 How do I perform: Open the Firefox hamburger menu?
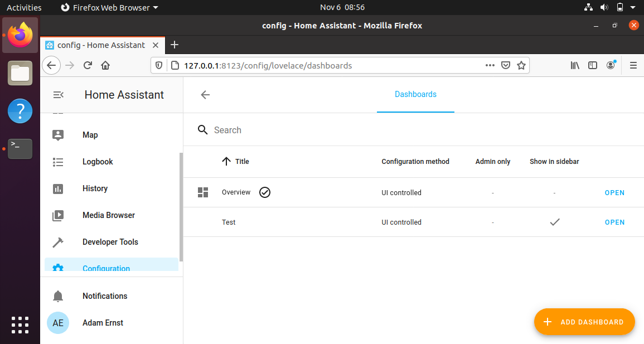633,65
